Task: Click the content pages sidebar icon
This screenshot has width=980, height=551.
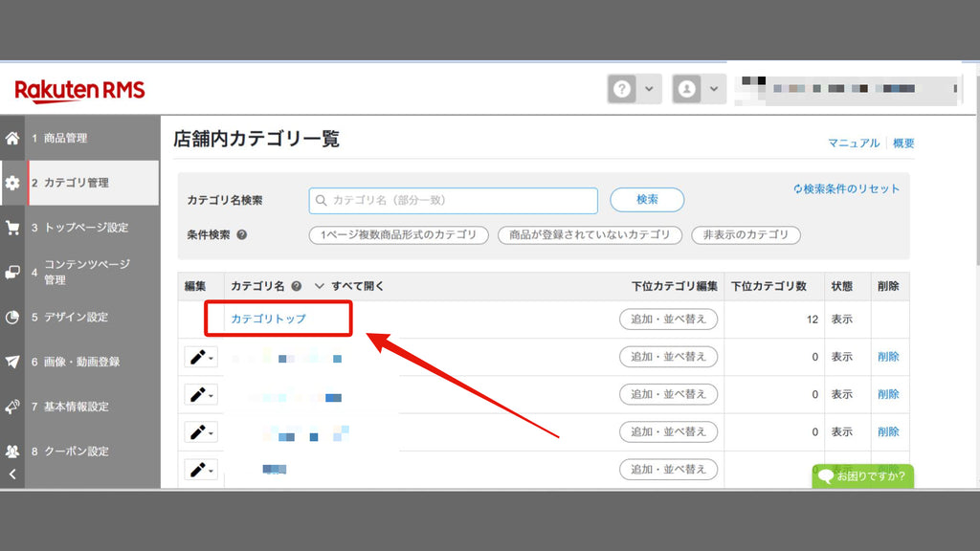Action: click(12, 273)
